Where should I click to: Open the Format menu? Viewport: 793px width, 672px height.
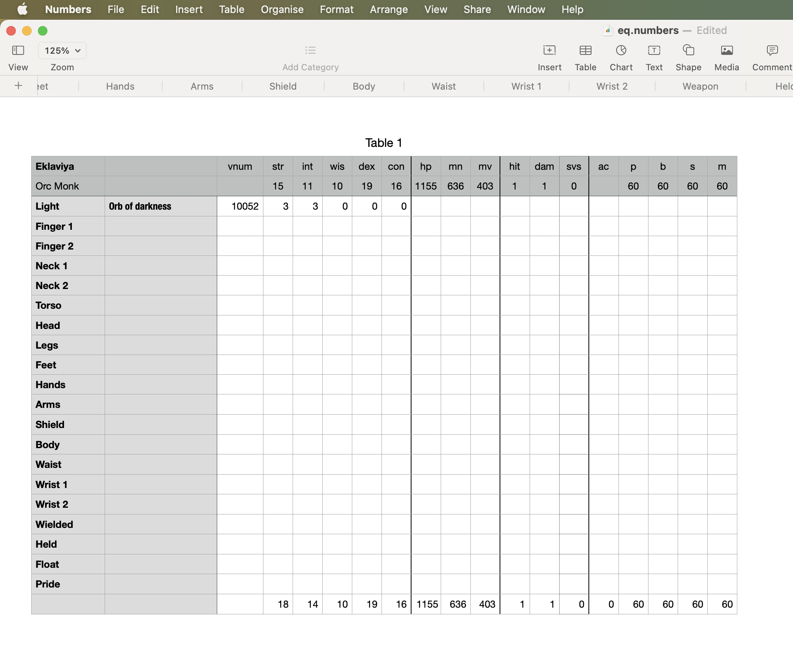point(336,9)
